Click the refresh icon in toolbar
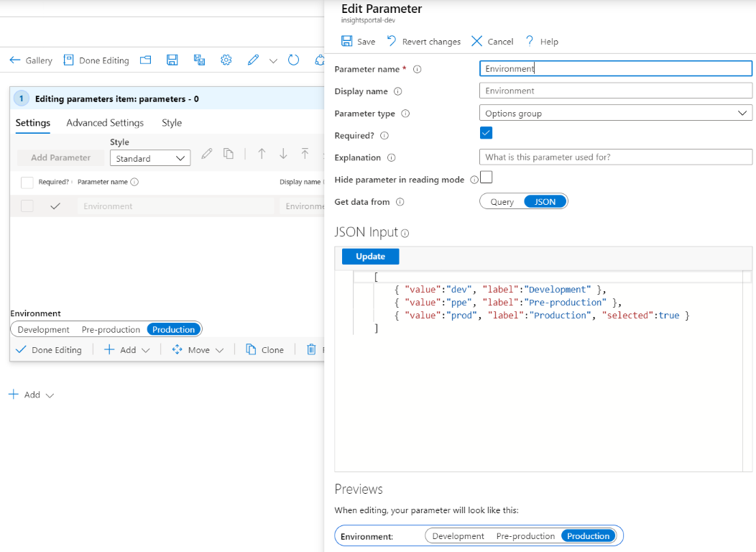 point(293,60)
